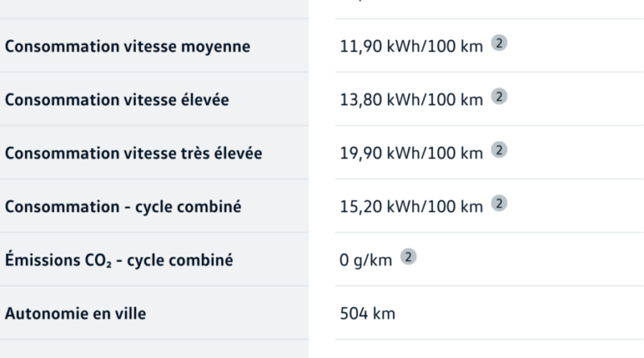Select the Consommation vitesse très élevée label

coord(134,153)
